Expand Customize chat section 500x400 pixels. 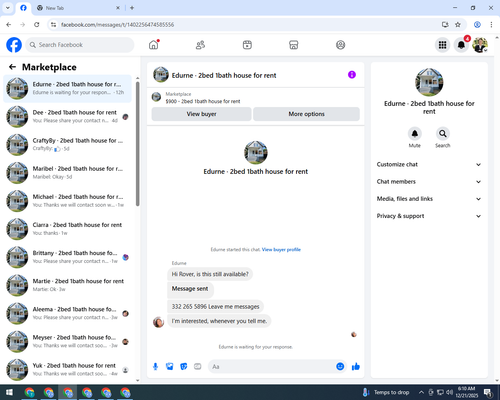429,164
